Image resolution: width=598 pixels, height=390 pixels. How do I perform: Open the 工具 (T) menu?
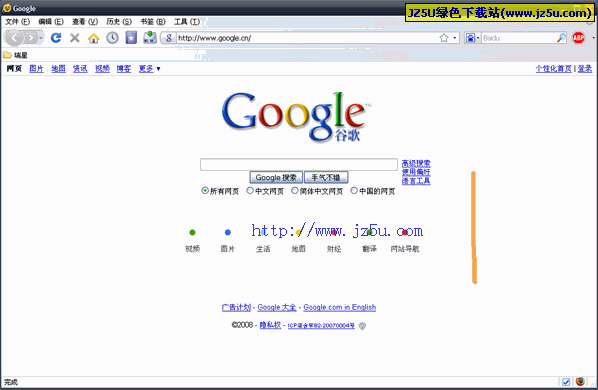pyautogui.click(x=187, y=22)
